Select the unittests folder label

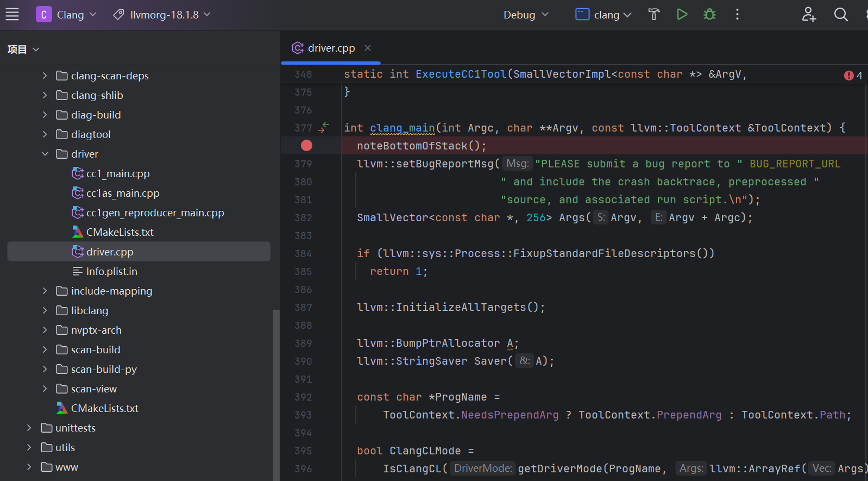[76, 428]
